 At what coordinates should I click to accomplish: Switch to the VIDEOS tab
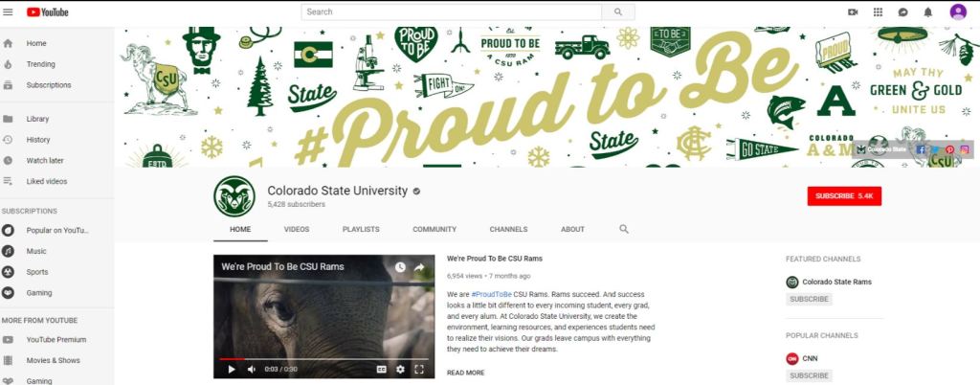point(297,230)
